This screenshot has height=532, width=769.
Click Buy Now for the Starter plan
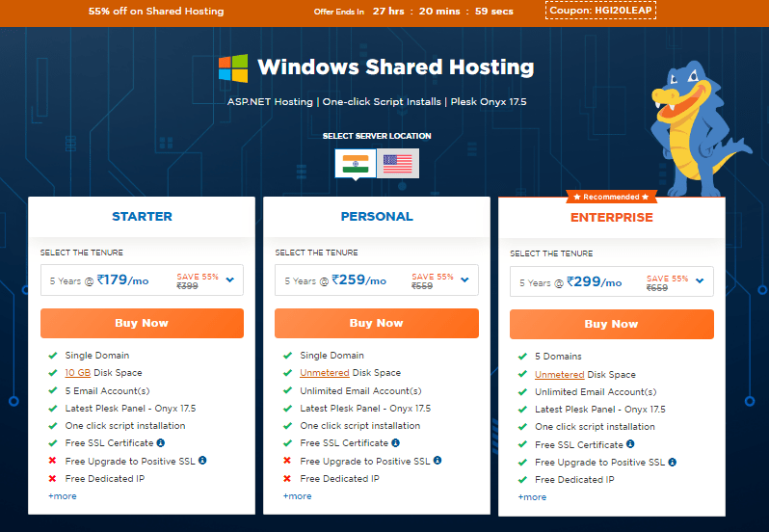pyautogui.click(x=142, y=323)
